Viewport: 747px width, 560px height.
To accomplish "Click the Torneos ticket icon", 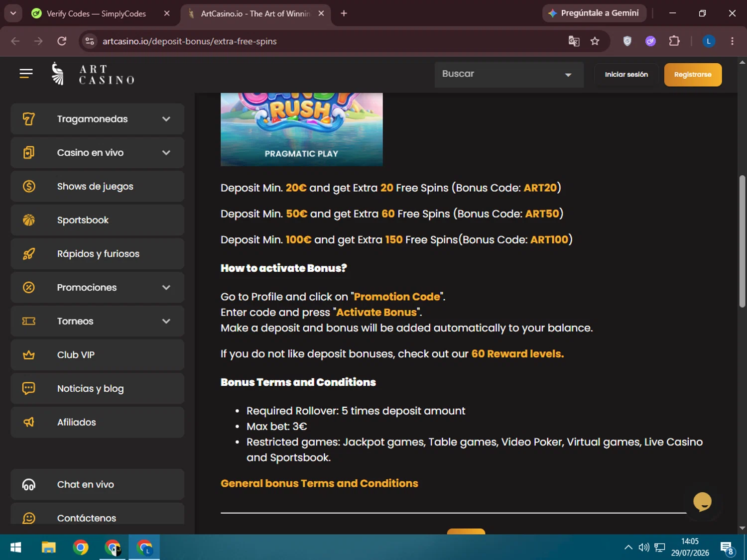I will [29, 321].
